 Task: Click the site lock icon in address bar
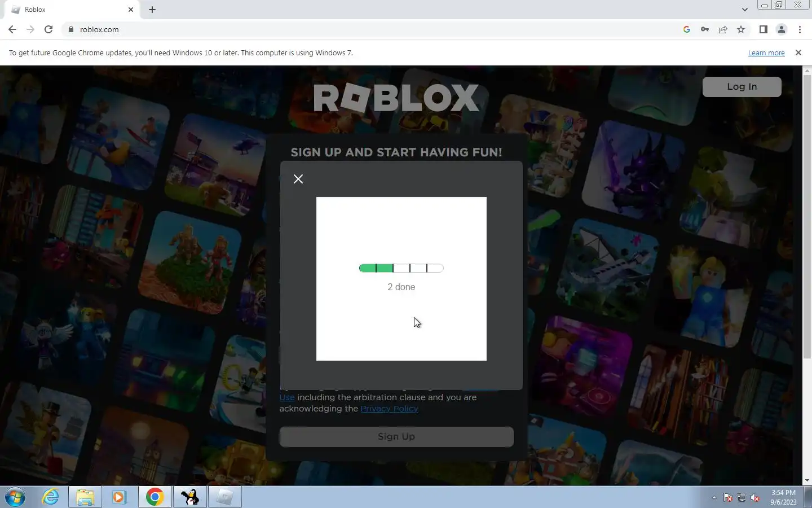click(x=71, y=29)
